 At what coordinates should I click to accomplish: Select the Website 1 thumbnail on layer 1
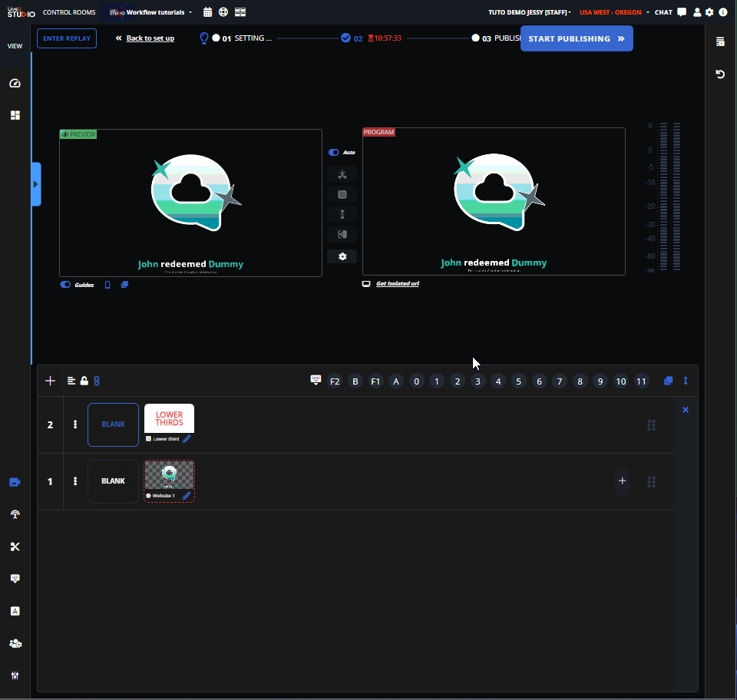click(x=169, y=475)
